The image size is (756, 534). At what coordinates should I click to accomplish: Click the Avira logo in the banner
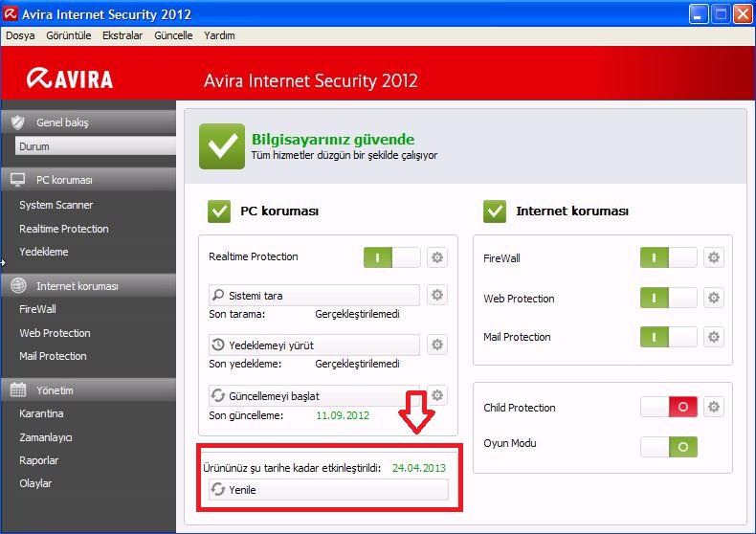(70, 78)
